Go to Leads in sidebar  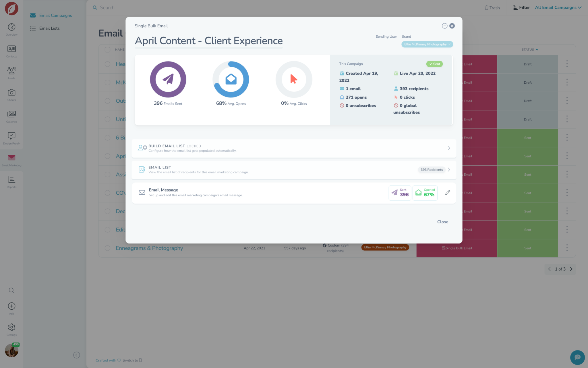coord(11,71)
